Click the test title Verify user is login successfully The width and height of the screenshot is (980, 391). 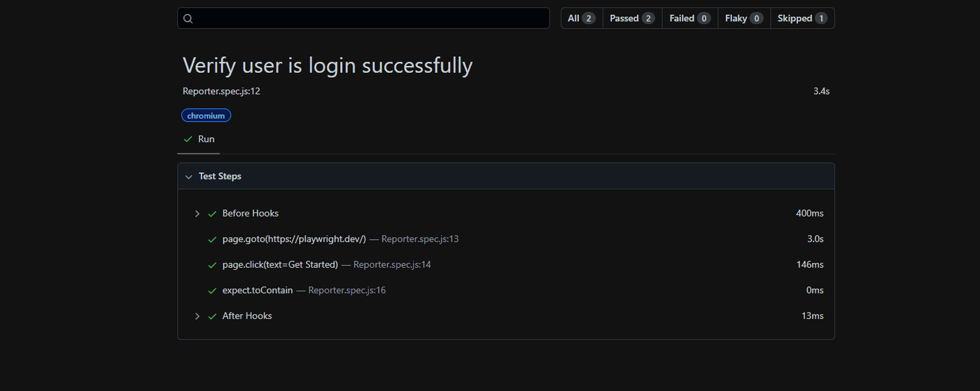tap(328, 65)
